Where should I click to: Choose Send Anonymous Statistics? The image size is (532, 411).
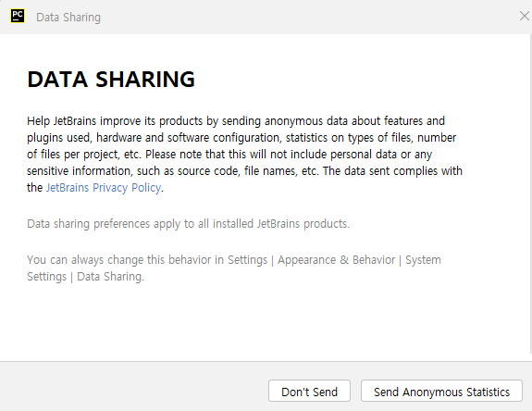441,392
